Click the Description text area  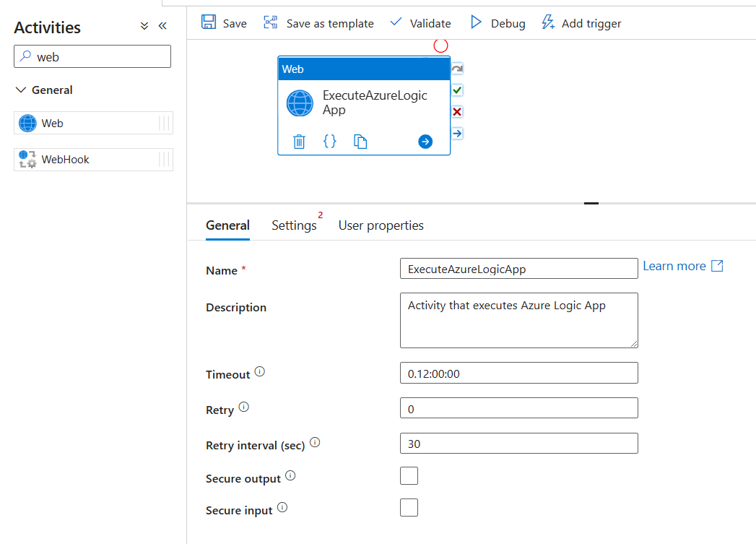pos(518,320)
